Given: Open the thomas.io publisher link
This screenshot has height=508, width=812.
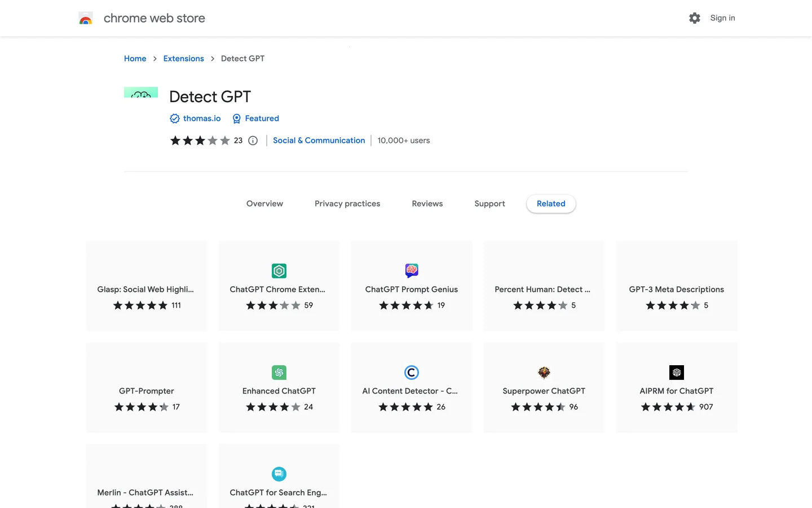Looking at the screenshot, I should [202, 119].
